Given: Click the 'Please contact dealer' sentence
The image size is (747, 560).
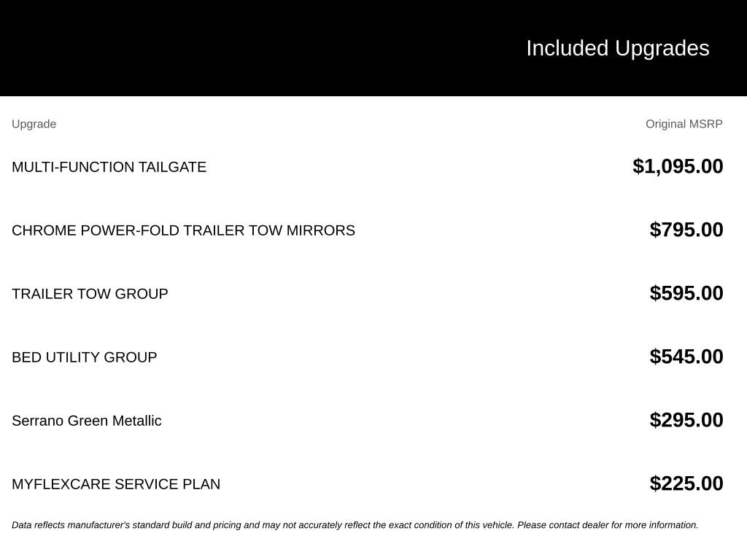Looking at the screenshot, I should click(608, 525).
